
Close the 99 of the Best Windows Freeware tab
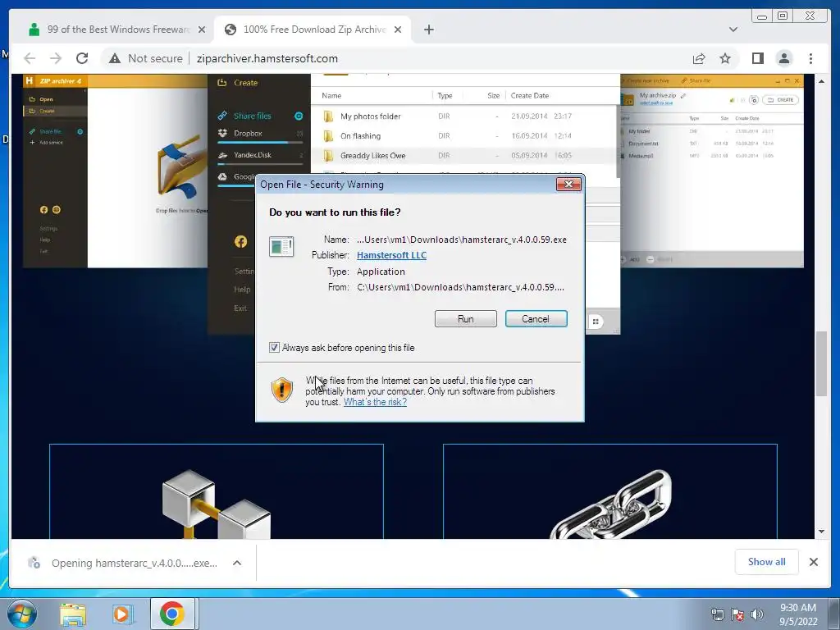point(202,30)
